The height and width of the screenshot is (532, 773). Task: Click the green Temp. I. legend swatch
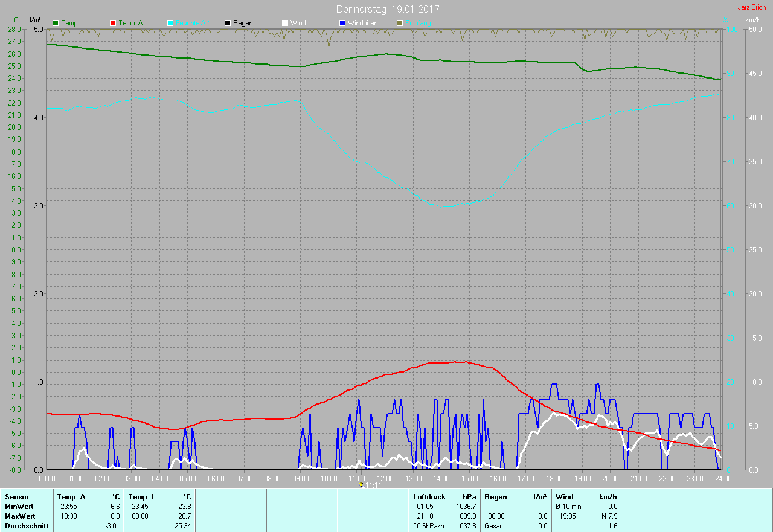click(x=56, y=23)
